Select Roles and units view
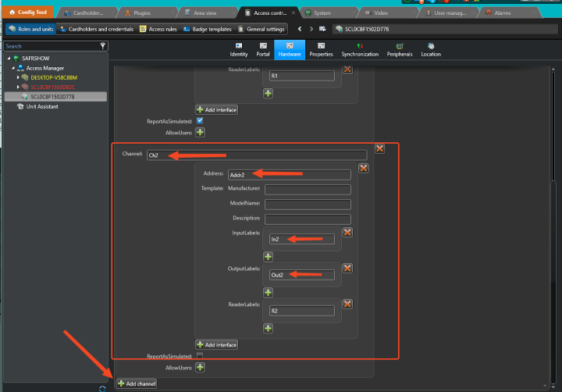Screen dimensions: 562x392 pyautogui.click(x=31, y=29)
